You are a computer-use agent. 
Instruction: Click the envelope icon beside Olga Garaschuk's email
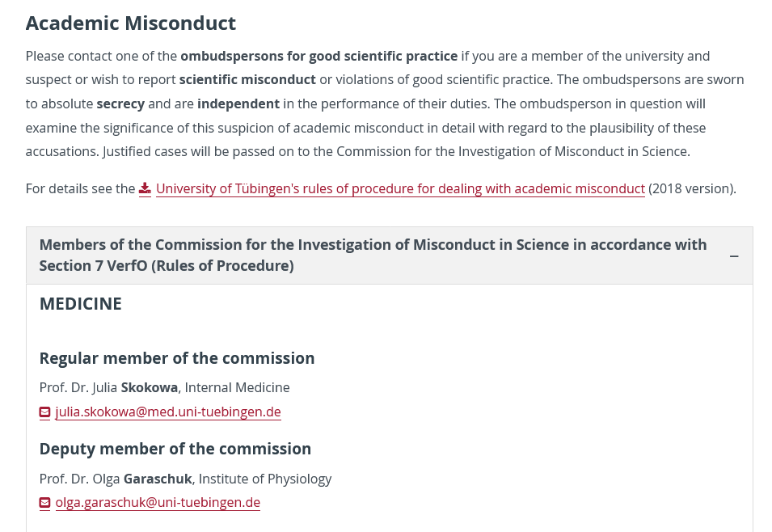[45, 503]
